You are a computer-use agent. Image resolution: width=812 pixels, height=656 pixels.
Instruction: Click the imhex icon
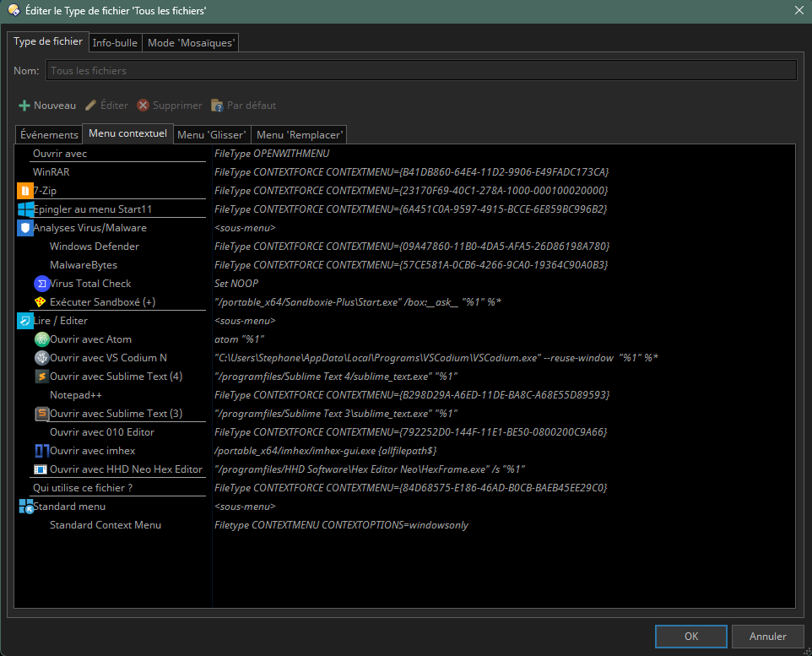[41, 451]
